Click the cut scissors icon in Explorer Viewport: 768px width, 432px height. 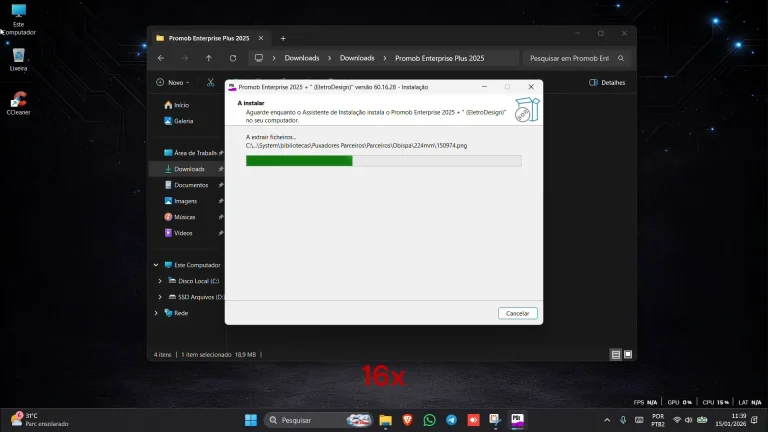(211, 82)
